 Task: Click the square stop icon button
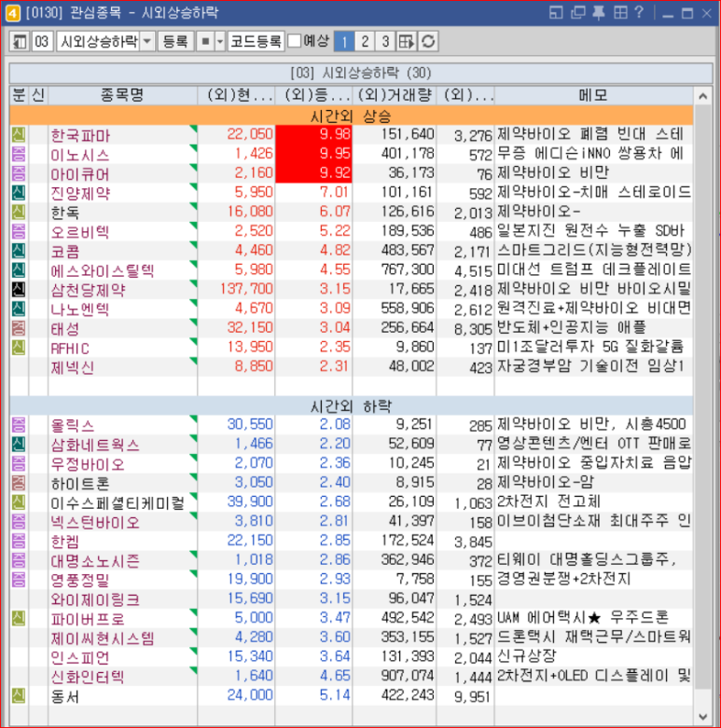pos(205,42)
